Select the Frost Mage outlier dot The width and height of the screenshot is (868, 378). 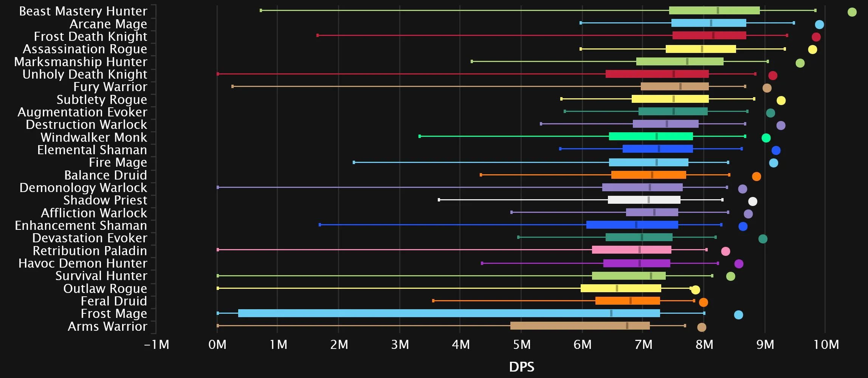coord(738,315)
